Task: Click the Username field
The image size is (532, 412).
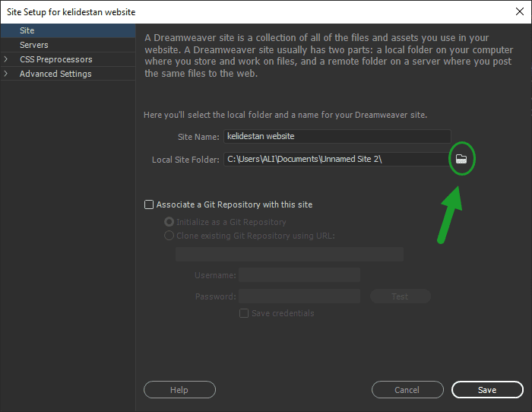Action: [299, 275]
